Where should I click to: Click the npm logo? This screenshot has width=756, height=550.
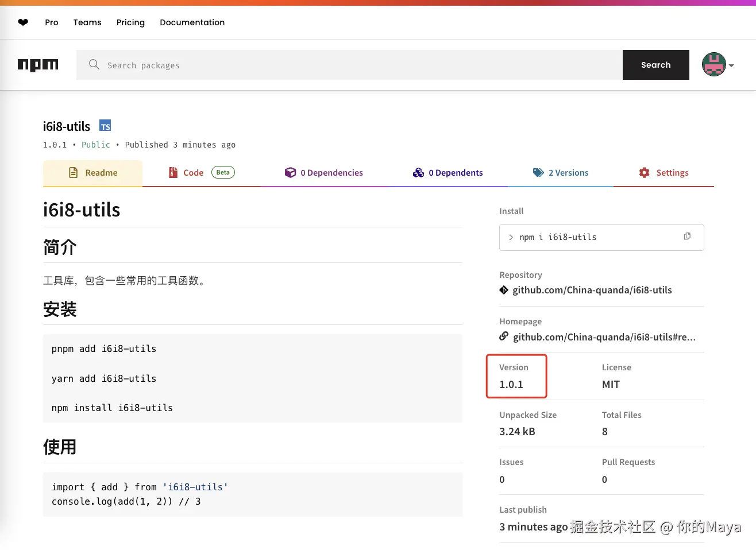38,64
